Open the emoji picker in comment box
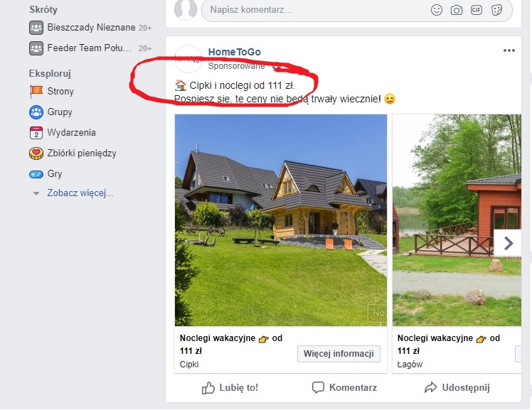The height and width of the screenshot is (410, 532). tap(436, 10)
